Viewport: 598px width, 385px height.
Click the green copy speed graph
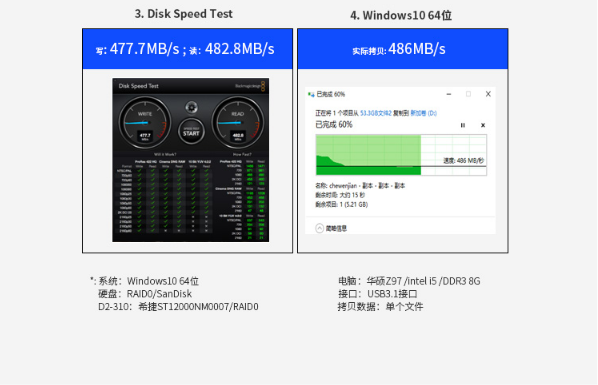point(401,155)
